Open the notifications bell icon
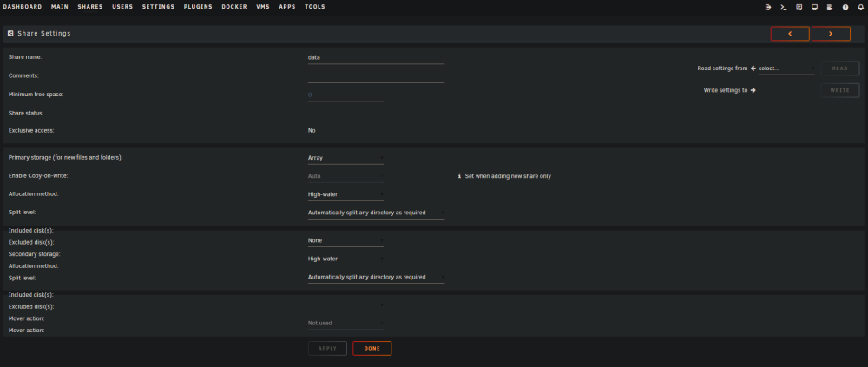 [860, 7]
